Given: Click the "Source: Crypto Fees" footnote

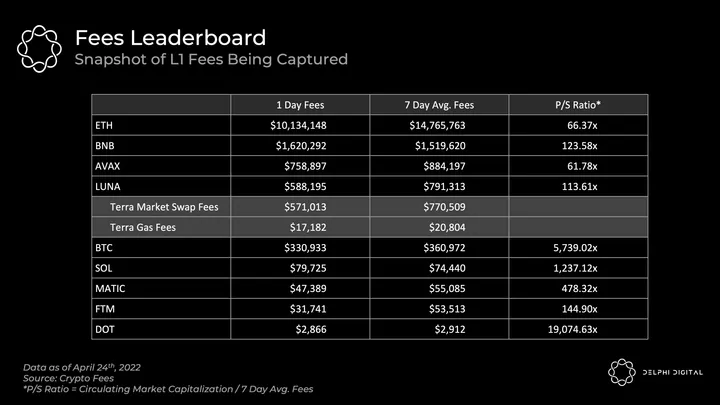Looking at the screenshot, I should (68, 379).
